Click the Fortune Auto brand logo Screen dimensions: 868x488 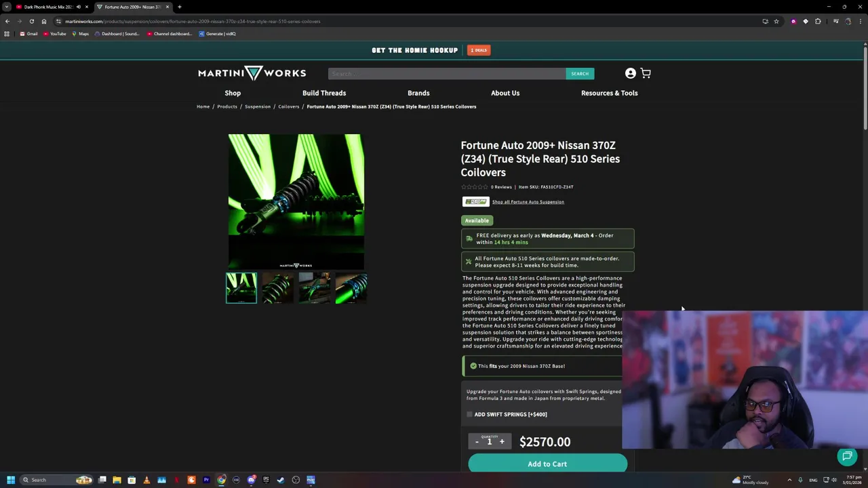[x=475, y=201]
